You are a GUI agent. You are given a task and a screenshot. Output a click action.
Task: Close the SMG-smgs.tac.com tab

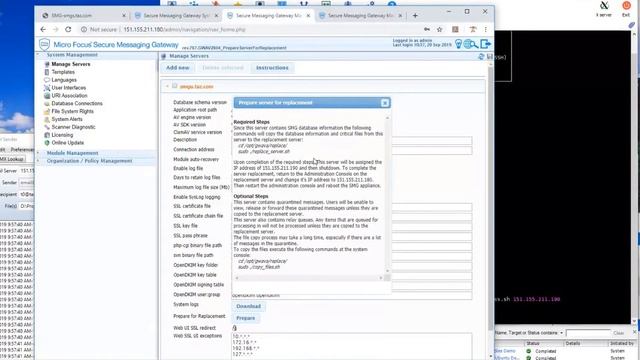(x=124, y=16)
